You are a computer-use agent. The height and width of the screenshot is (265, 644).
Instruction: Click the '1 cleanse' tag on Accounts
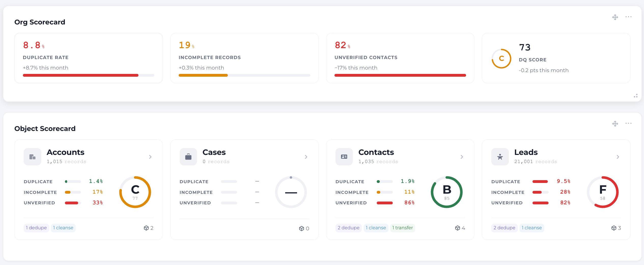tap(63, 228)
